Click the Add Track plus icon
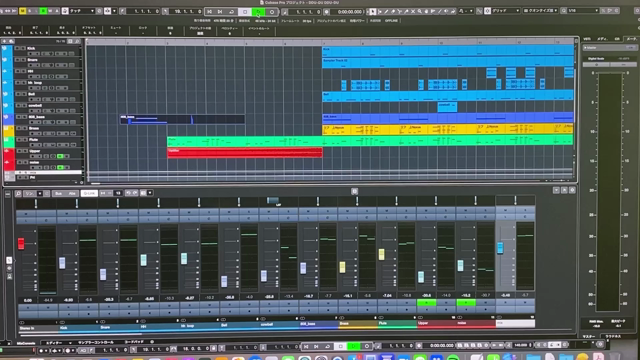The image size is (640, 360). pos(4,41)
